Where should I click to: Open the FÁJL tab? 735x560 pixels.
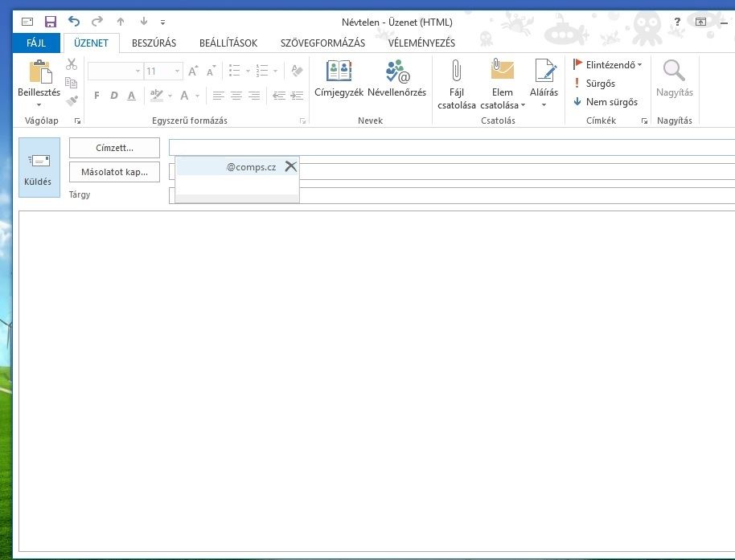(36, 43)
